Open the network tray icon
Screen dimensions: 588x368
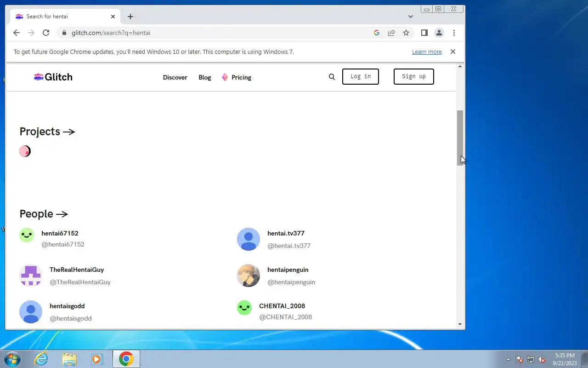(531, 359)
